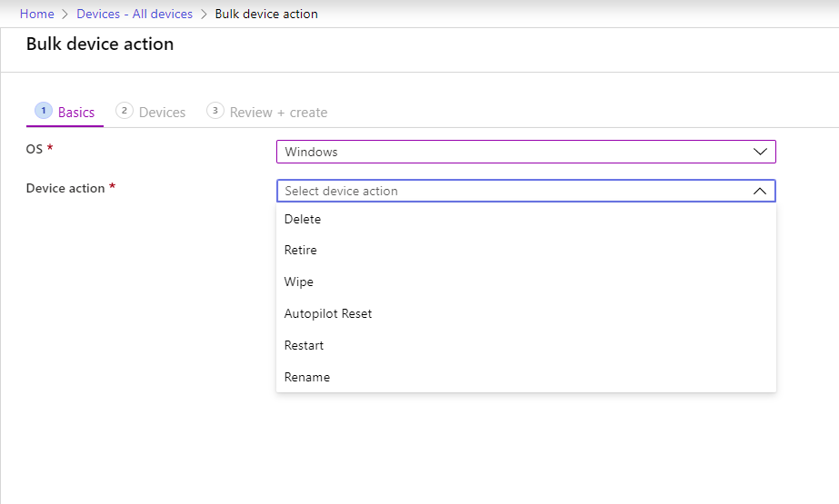Choose the Restart device action

pyautogui.click(x=304, y=346)
